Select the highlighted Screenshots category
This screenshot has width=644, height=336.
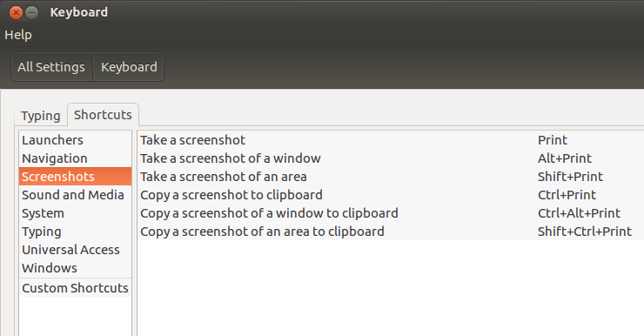coord(75,177)
